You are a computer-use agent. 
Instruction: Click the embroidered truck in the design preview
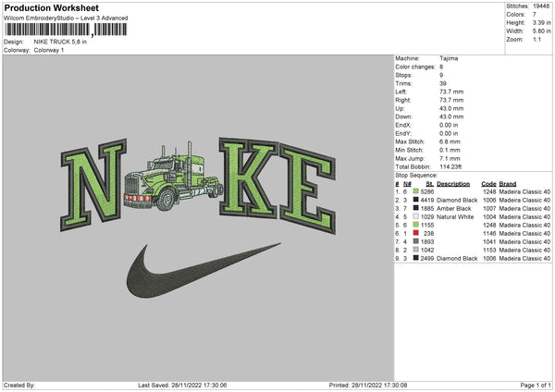pyautogui.click(x=173, y=177)
